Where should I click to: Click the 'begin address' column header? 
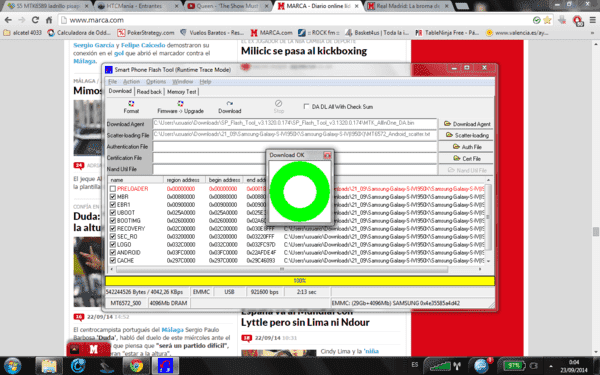[x=224, y=180]
